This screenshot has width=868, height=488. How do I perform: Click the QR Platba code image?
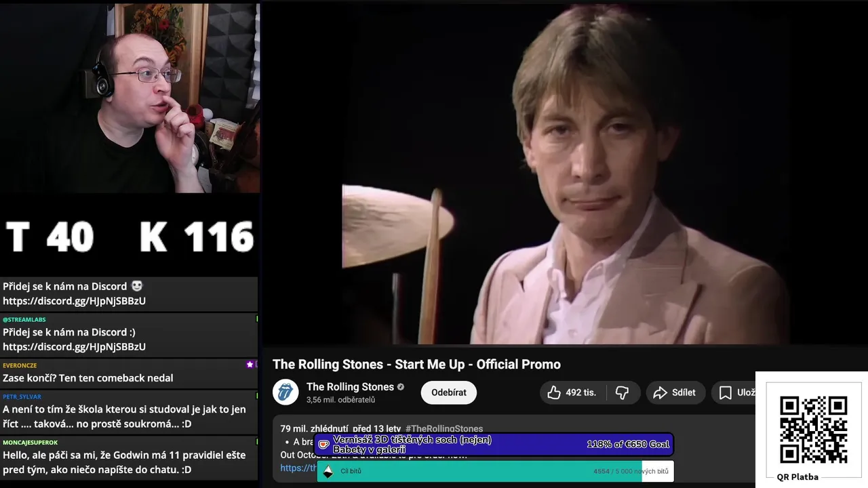click(813, 430)
